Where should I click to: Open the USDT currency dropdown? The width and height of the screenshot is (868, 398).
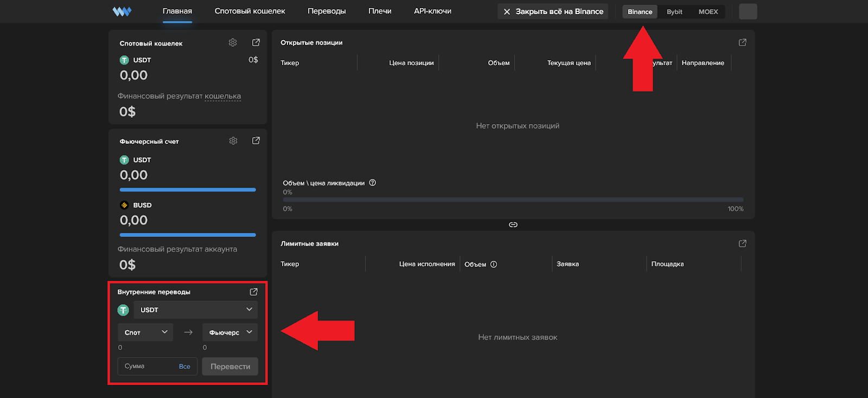[195, 310]
